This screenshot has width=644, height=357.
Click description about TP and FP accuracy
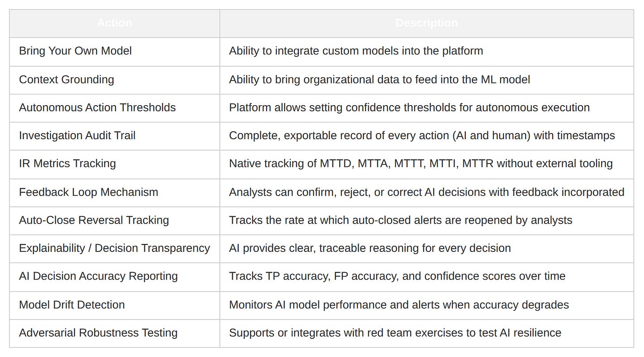397,276
